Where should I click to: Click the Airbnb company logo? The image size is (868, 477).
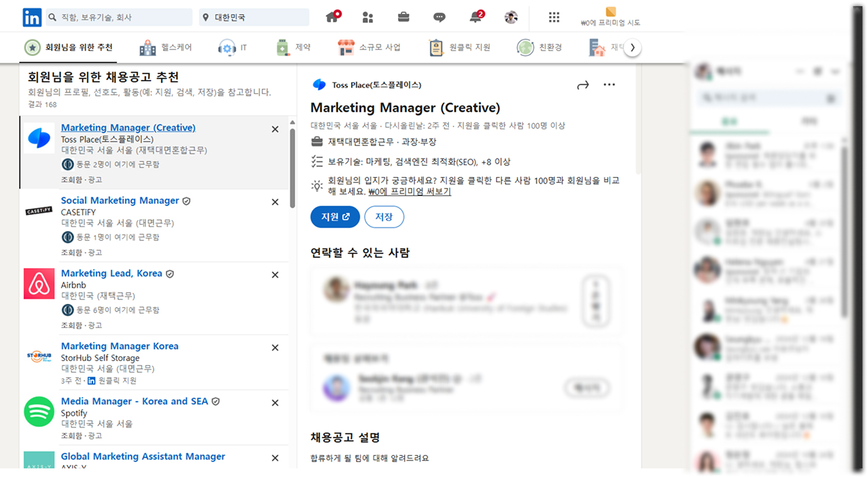(39, 283)
